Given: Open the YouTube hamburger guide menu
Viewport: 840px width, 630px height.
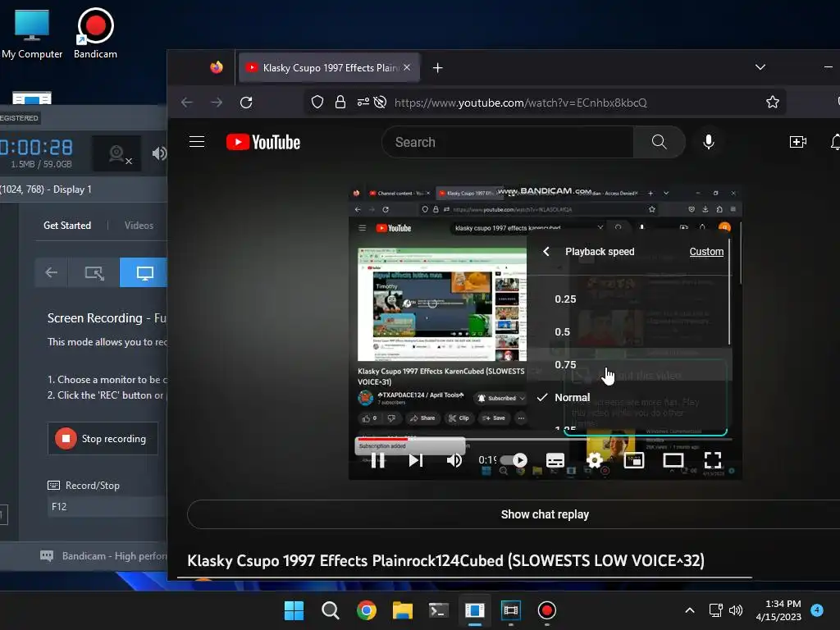Looking at the screenshot, I should (x=197, y=142).
